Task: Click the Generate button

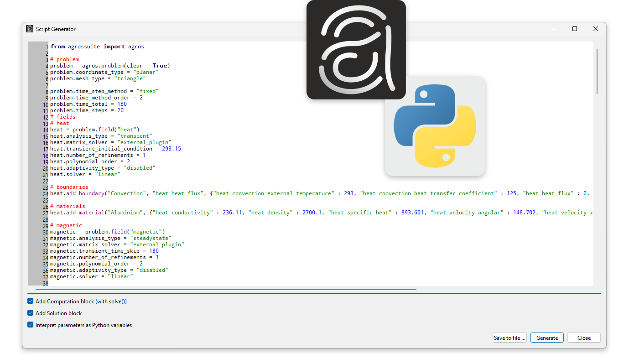Action: click(547, 338)
